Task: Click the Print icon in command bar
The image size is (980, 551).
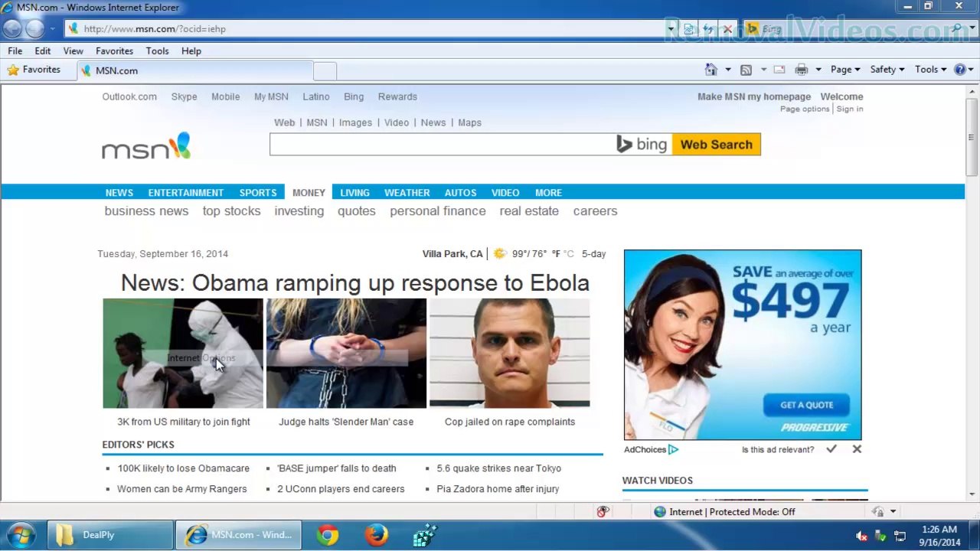Action: (802, 70)
